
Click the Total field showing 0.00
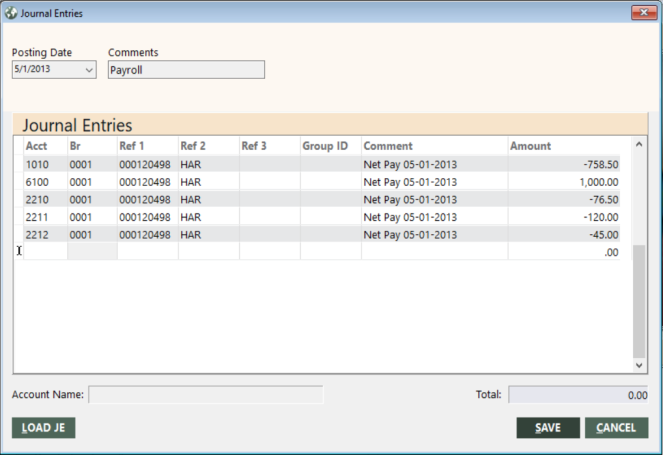tap(578, 395)
